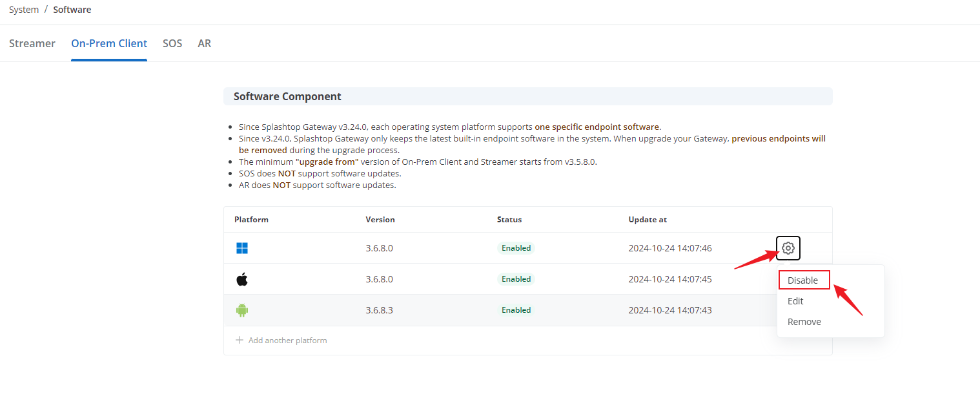Click the Status column header
Image resolution: width=980 pixels, height=400 pixels.
[x=509, y=220]
